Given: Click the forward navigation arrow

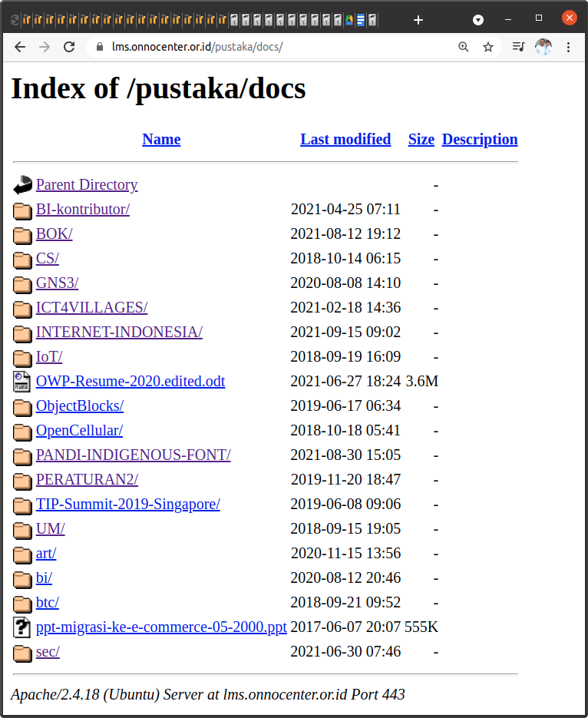Looking at the screenshot, I should tap(45, 47).
